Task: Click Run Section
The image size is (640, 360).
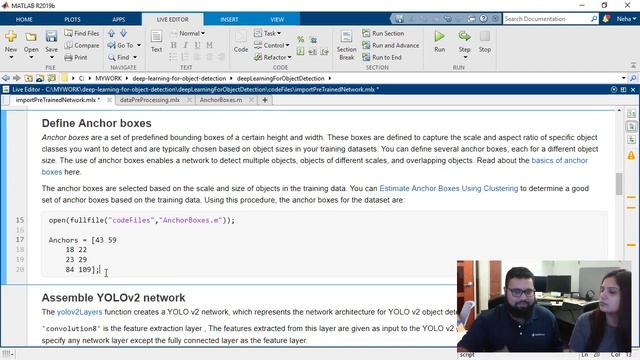Action: point(383,33)
